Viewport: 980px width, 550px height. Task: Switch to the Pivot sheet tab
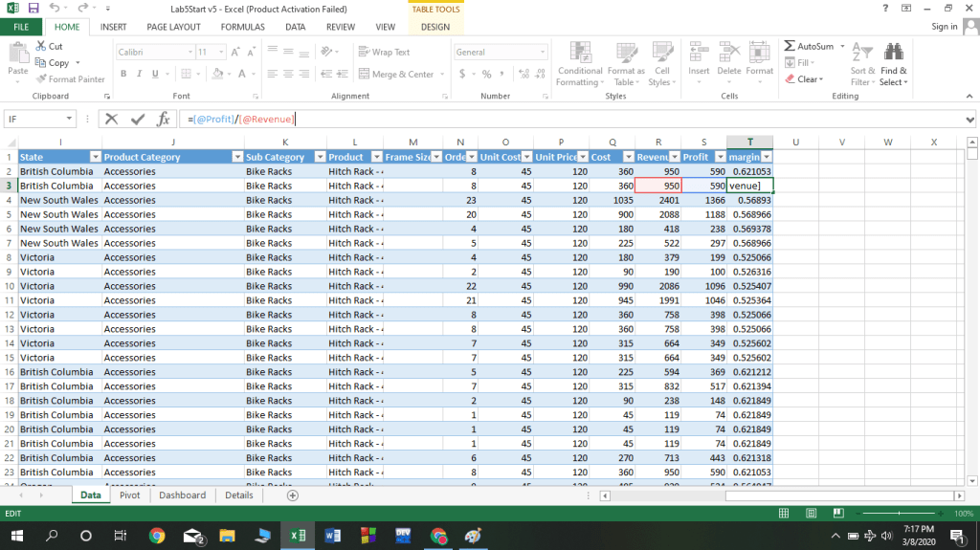[129, 495]
